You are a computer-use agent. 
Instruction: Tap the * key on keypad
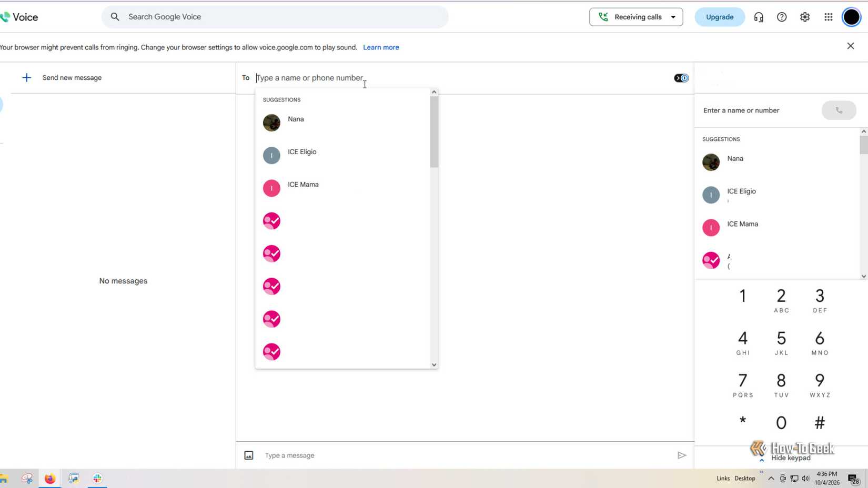743,421
